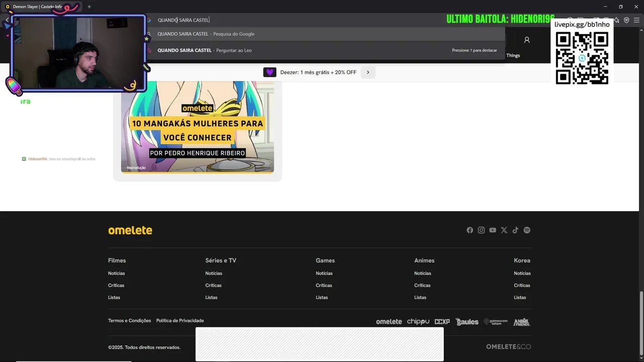This screenshot has width=644, height=362.
Task: Open Notícias under Animes
Action: point(423,274)
